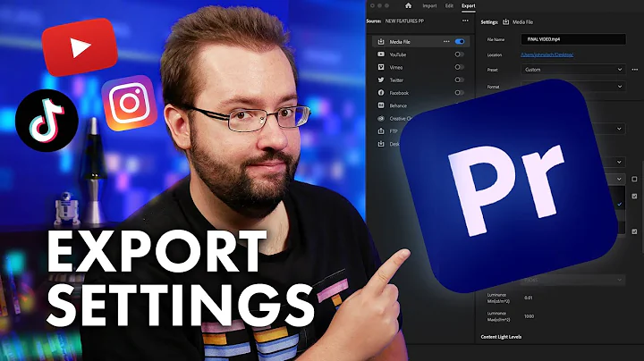Turn off the Media File toggle

(x=460, y=41)
